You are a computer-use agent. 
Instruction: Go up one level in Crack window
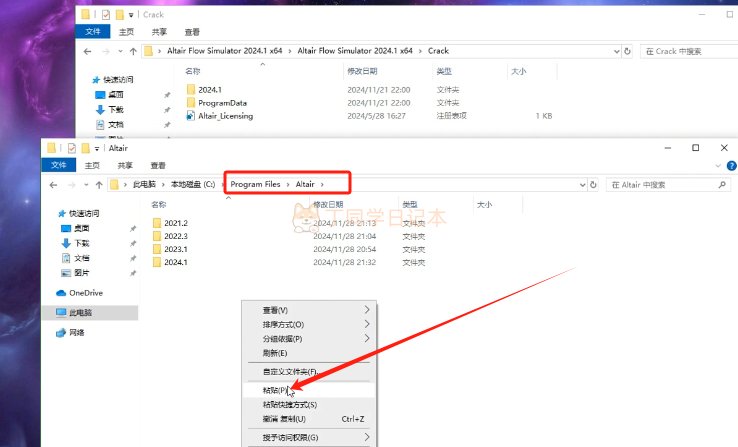click(133, 51)
